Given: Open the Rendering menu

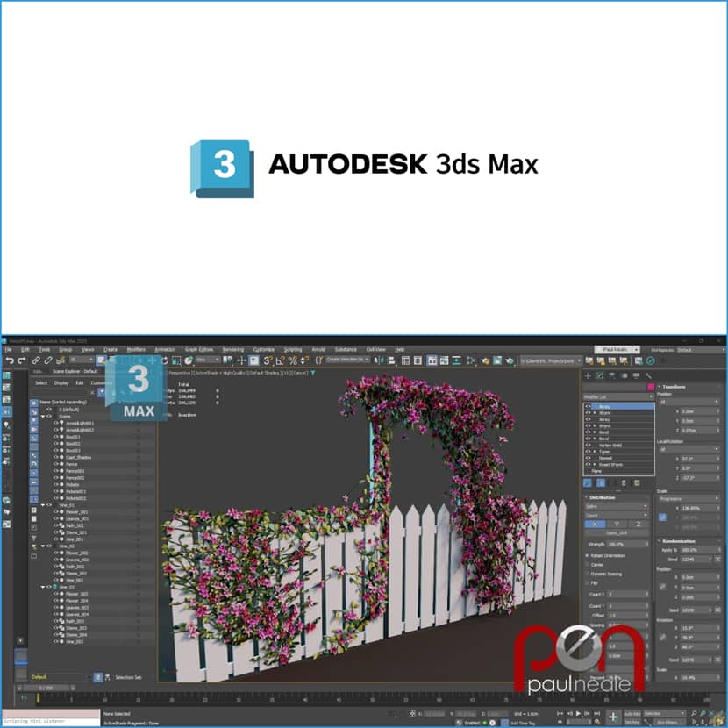Looking at the screenshot, I should (233, 350).
